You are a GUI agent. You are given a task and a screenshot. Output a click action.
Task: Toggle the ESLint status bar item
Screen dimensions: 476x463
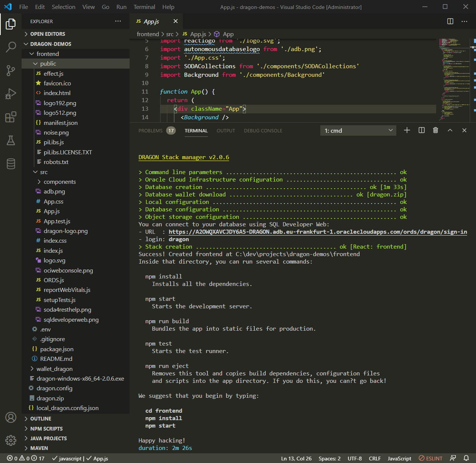[430, 458]
